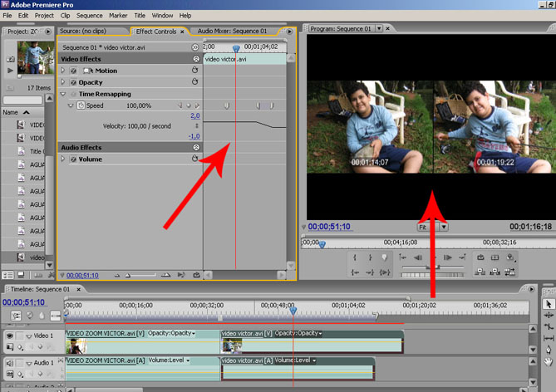Image resolution: width=556 pixels, height=392 pixels.
Task: Select the Selection tool in the tools panel
Action: pos(548,305)
